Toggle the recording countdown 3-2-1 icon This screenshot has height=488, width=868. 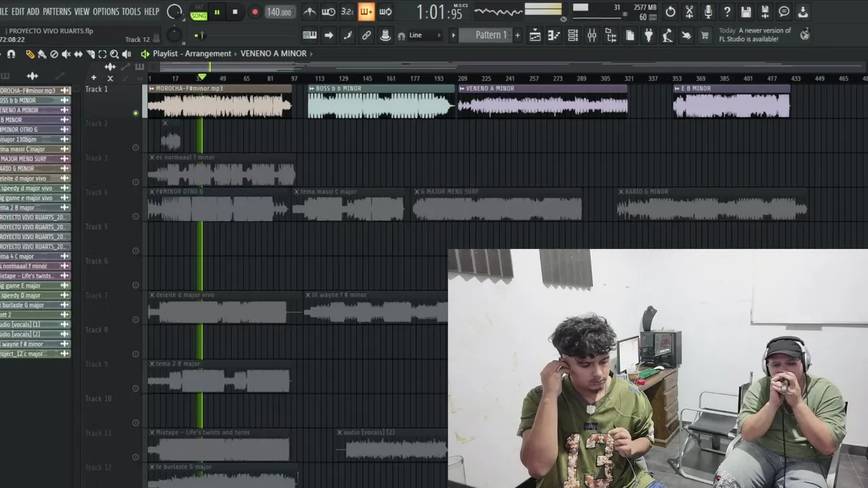[347, 12]
